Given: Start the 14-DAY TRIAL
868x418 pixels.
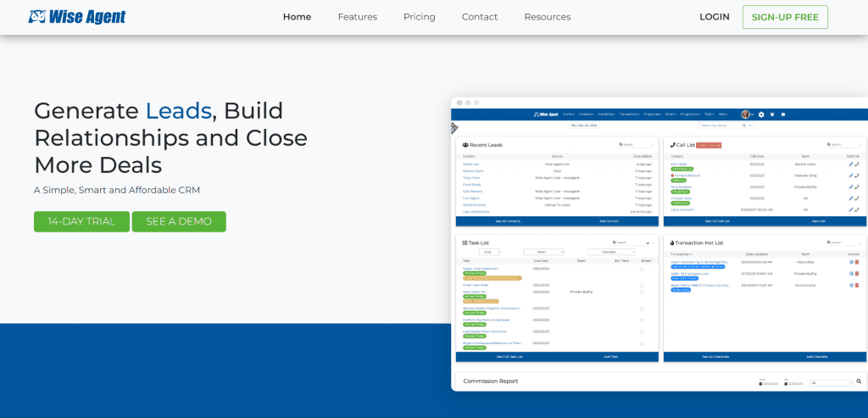Looking at the screenshot, I should (x=81, y=221).
